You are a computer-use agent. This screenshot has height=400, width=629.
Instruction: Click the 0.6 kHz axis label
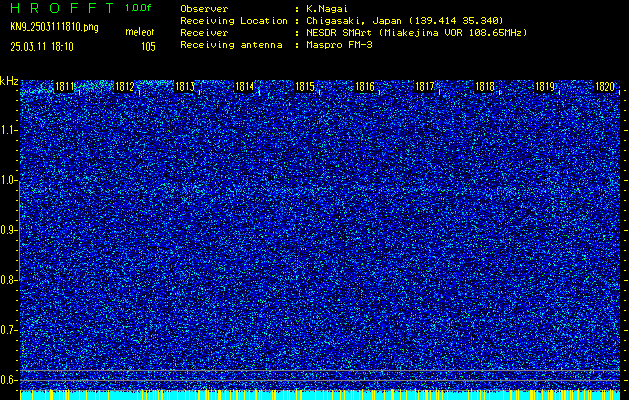(7, 380)
